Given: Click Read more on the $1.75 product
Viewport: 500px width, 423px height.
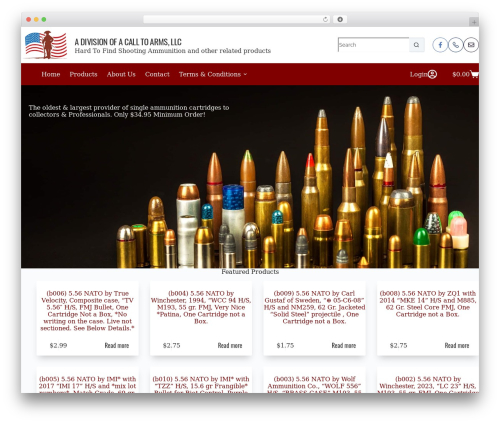Looking at the screenshot, I should [x=344, y=345].
